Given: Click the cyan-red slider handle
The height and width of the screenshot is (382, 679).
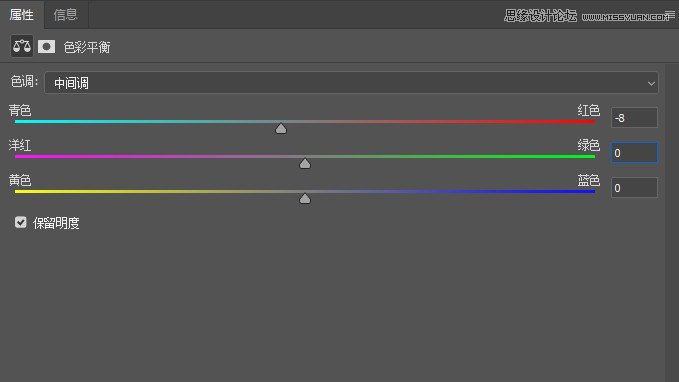Looking at the screenshot, I should tap(281, 129).
